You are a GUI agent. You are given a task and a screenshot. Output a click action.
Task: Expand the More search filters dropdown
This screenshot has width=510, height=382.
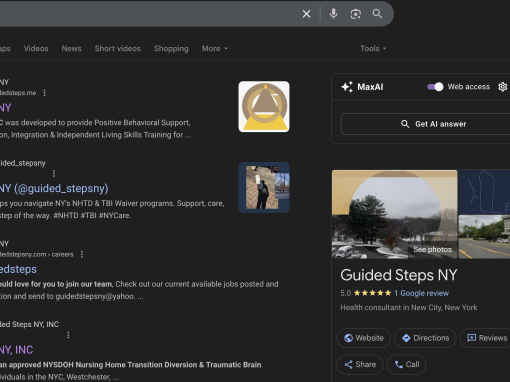(x=215, y=49)
